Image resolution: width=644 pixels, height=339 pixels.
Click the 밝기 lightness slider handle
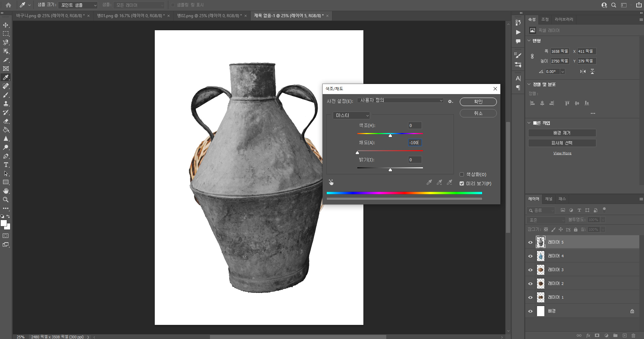click(390, 170)
